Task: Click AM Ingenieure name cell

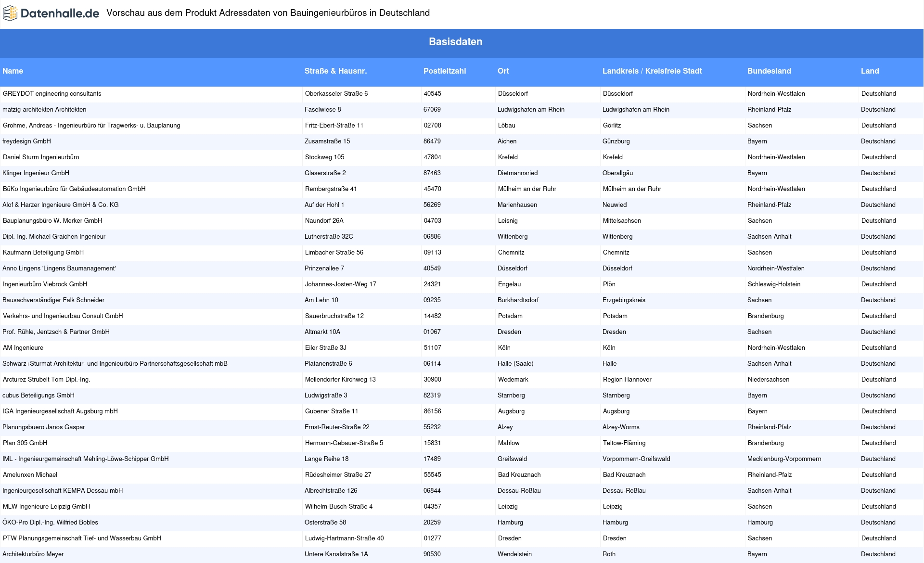Action: point(23,348)
